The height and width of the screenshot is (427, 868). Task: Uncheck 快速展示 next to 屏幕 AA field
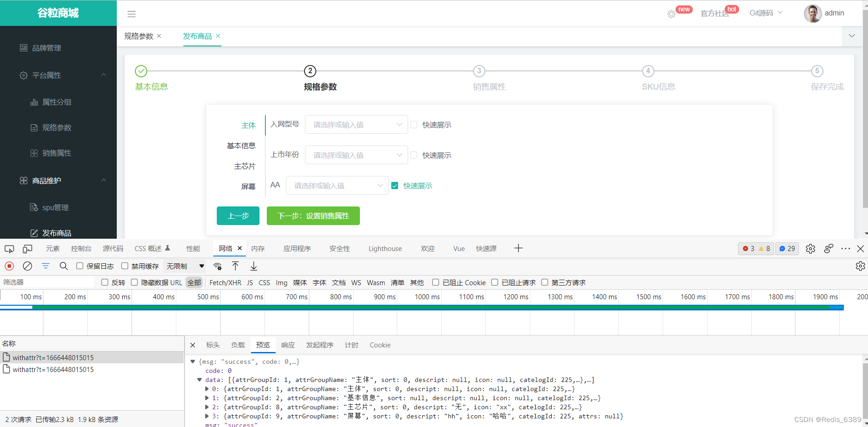point(395,186)
